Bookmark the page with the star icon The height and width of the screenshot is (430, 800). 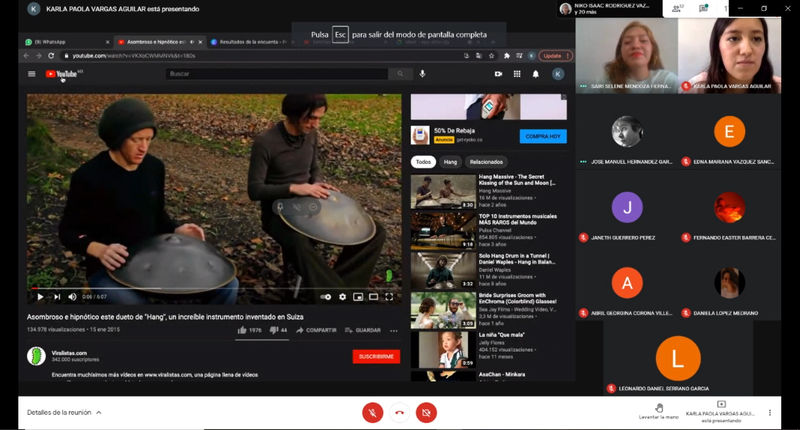[x=492, y=56]
